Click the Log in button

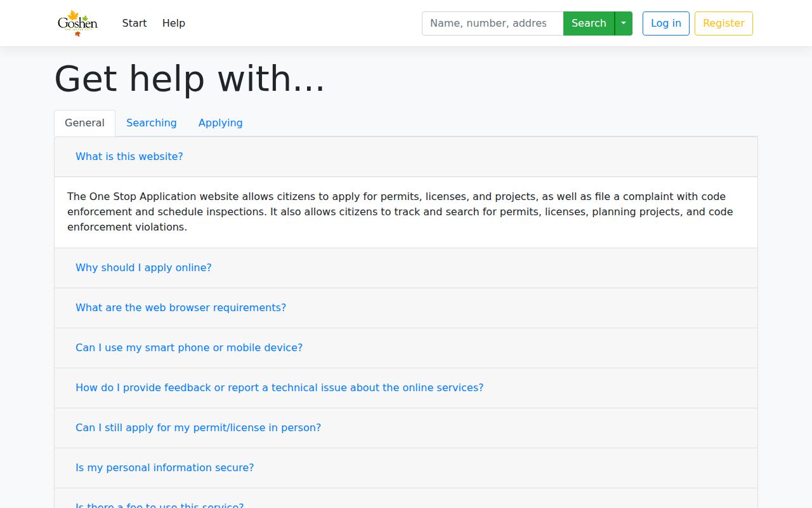click(666, 23)
